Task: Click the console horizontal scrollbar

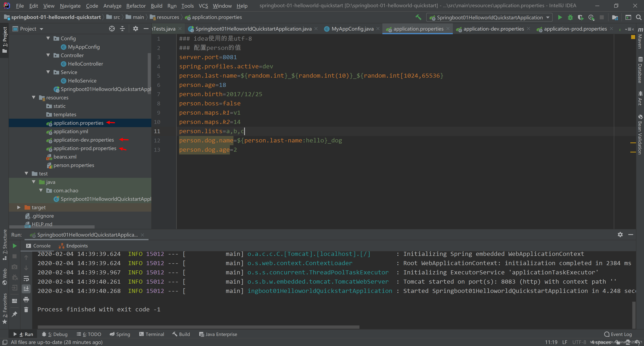Action: (x=198, y=327)
